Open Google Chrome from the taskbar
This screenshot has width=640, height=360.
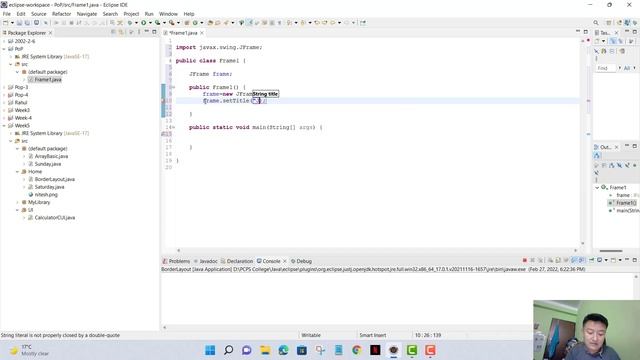(357, 350)
